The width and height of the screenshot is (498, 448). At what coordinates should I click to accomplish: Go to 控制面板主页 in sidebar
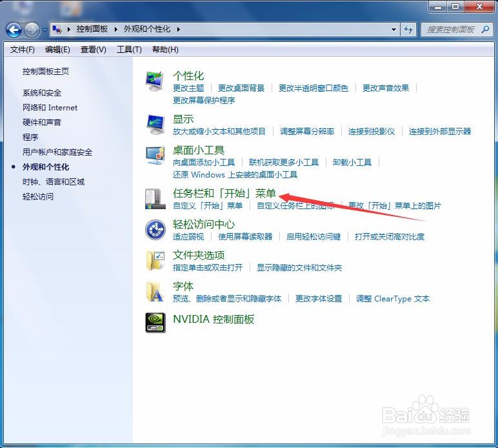tap(46, 72)
